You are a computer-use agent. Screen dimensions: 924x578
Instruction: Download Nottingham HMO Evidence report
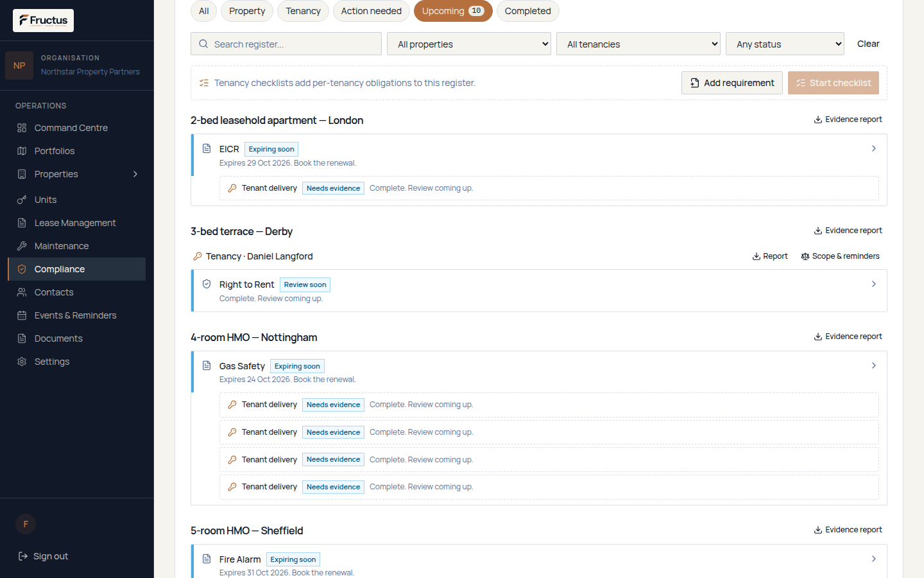[848, 337]
